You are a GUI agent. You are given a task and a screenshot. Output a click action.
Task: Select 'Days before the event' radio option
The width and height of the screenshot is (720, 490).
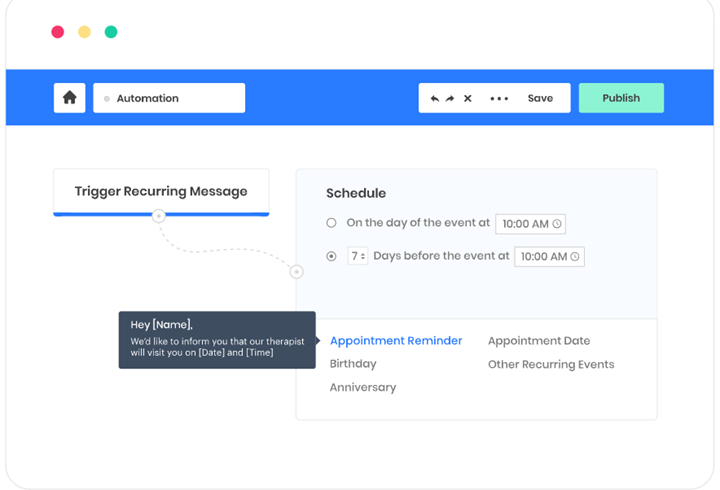(332, 256)
